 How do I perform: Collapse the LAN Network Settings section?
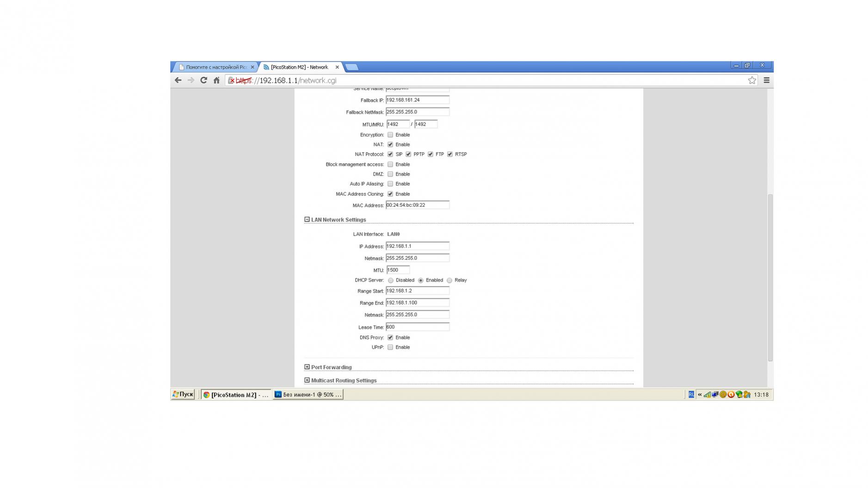307,220
